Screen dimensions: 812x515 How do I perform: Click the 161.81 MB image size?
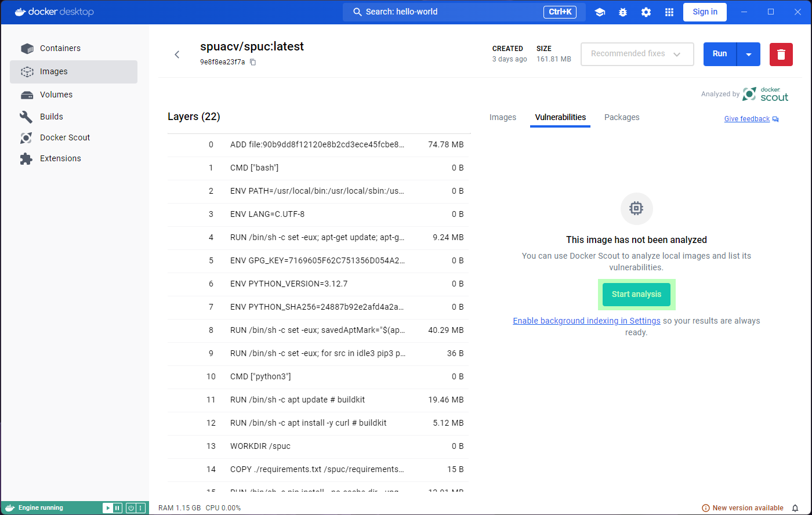tap(554, 59)
